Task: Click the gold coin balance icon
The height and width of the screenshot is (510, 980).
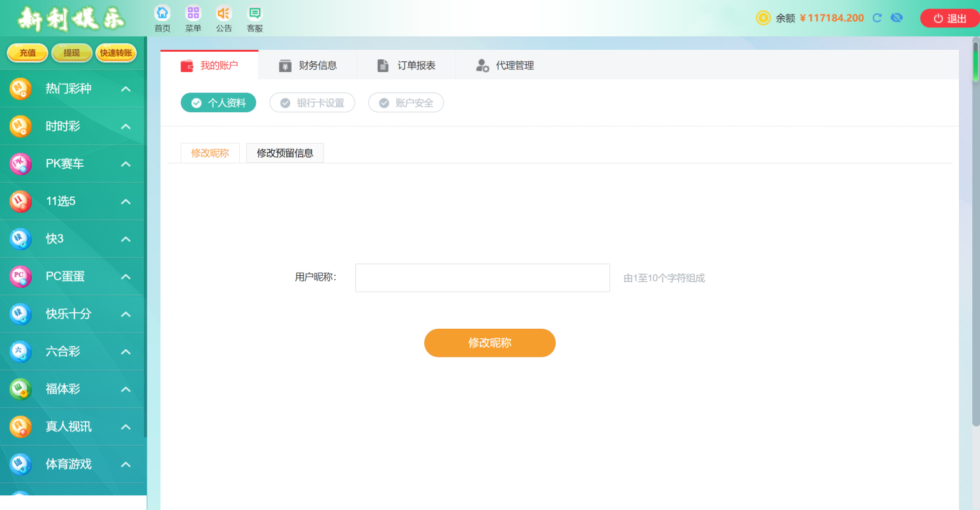Action: [763, 18]
